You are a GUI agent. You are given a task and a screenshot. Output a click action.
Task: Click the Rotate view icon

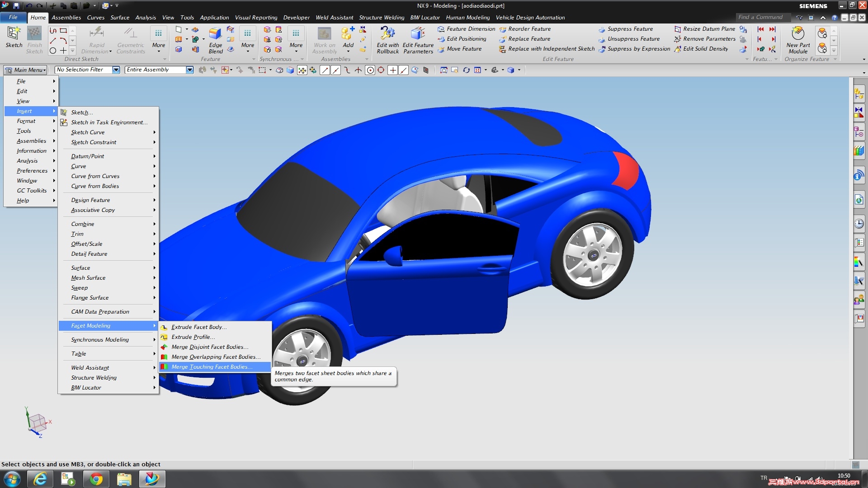pos(466,70)
